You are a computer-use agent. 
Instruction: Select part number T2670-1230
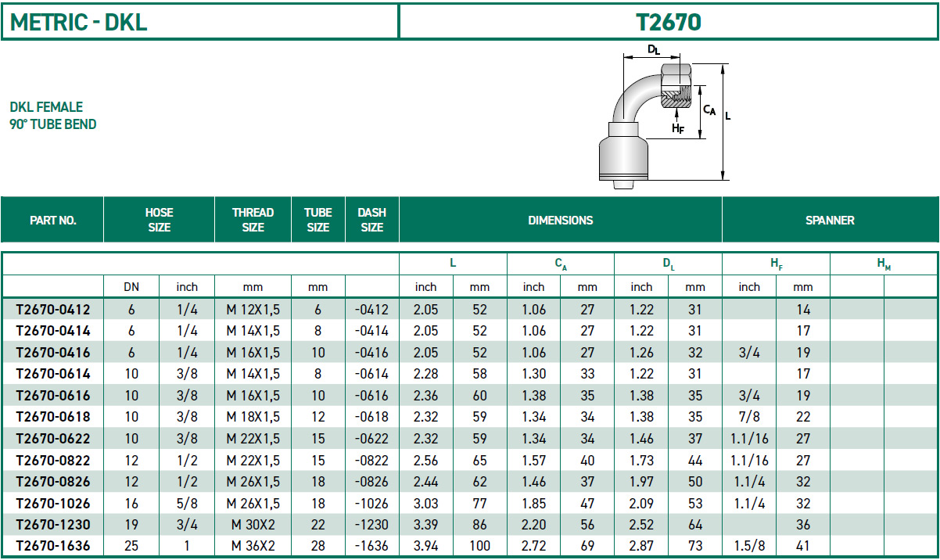coord(52,525)
